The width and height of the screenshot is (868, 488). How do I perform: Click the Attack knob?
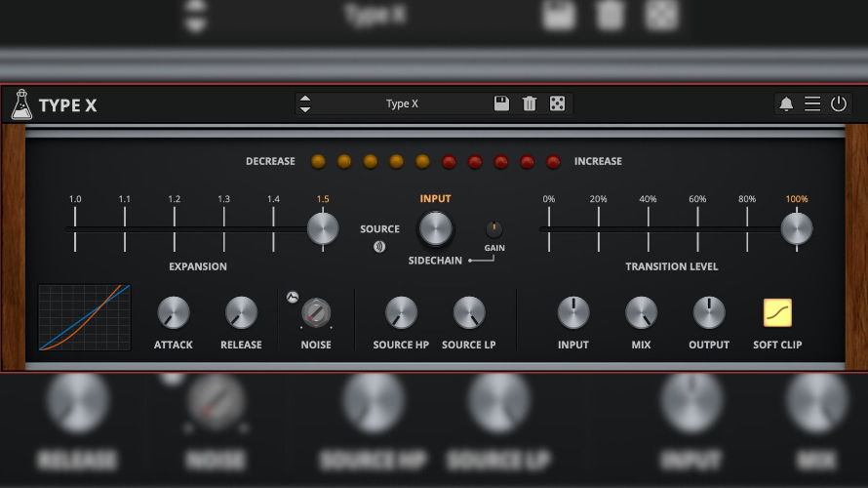pyautogui.click(x=174, y=313)
